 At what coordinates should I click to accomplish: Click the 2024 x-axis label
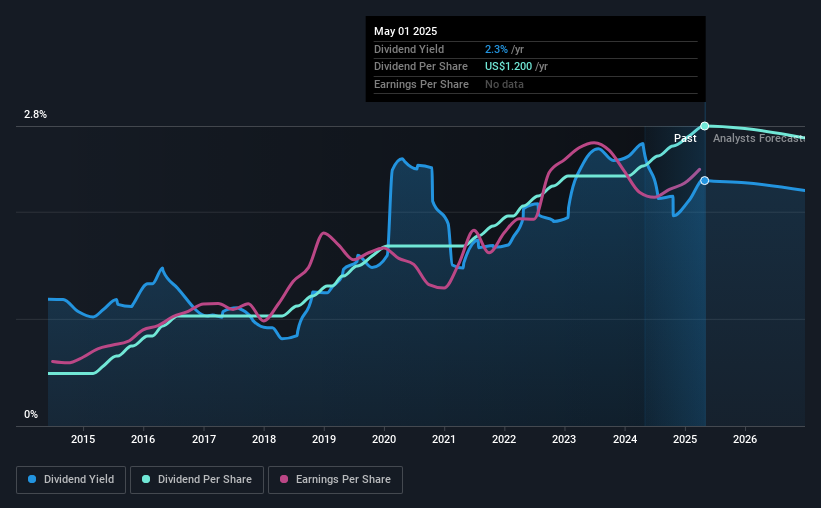[x=625, y=439]
